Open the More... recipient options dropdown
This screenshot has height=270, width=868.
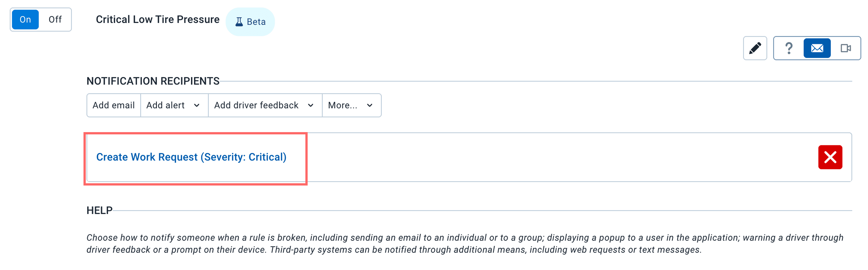point(351,105)
